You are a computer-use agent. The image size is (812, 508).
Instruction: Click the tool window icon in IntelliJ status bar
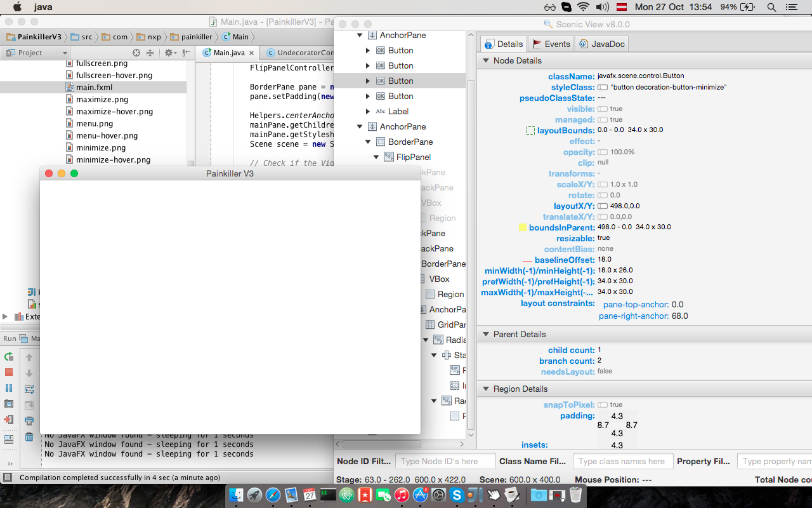click(8, 478)
